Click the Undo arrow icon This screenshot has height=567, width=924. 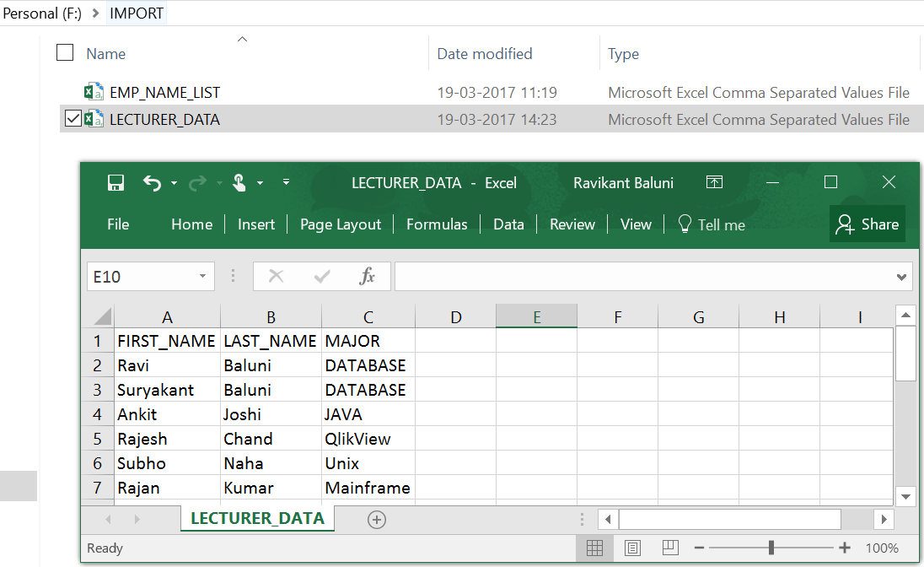(152, 183)
